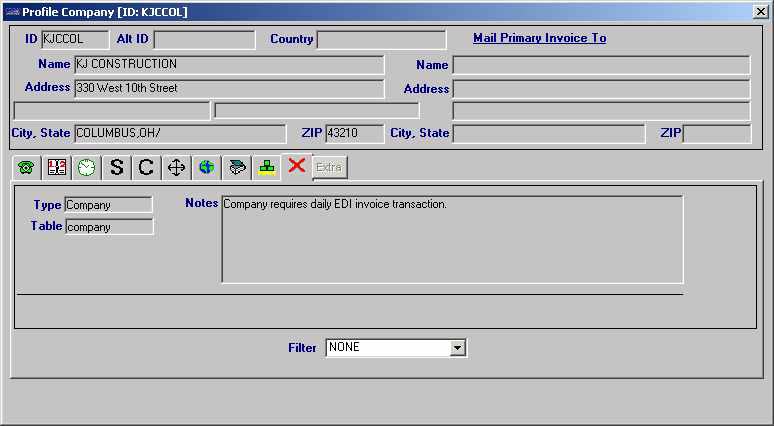Click the Notes text about EDI invoice

pyautogui.click(x=335, y=204)
